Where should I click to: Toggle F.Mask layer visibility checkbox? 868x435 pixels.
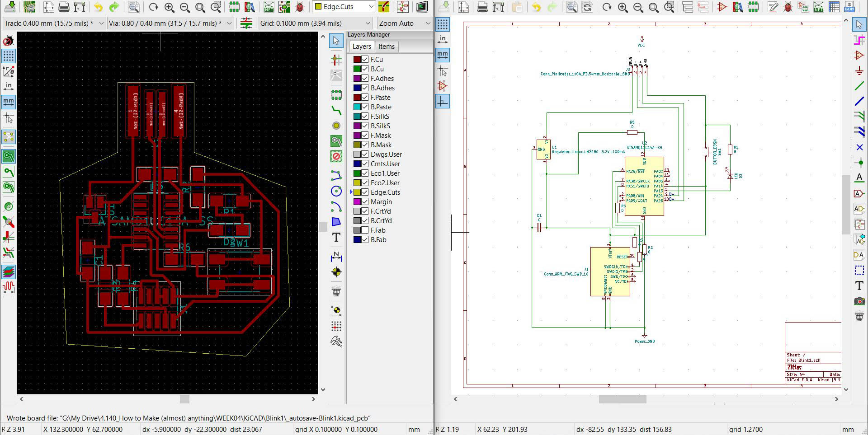[x=365, y=135]
